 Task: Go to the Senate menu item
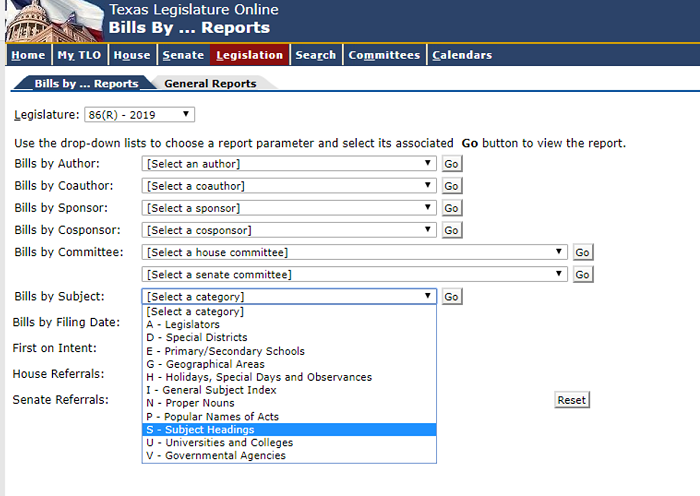pyautogui.click(x=183, y=55)
